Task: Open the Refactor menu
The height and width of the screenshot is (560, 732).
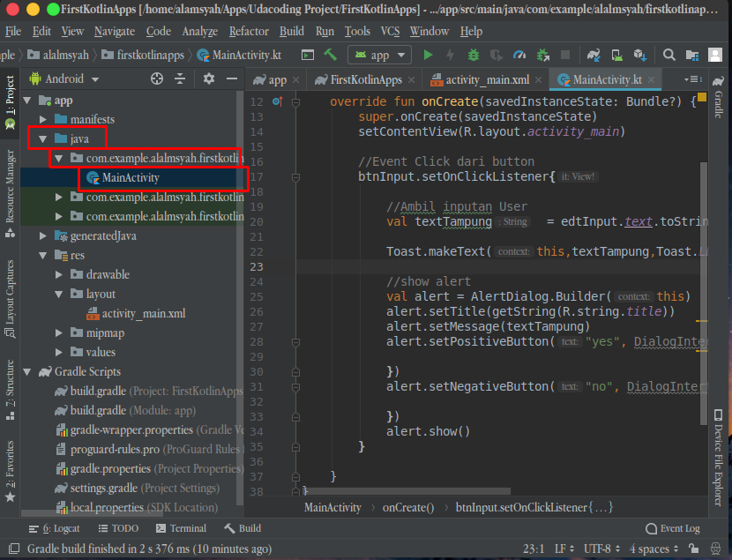Action: [249, 31]
